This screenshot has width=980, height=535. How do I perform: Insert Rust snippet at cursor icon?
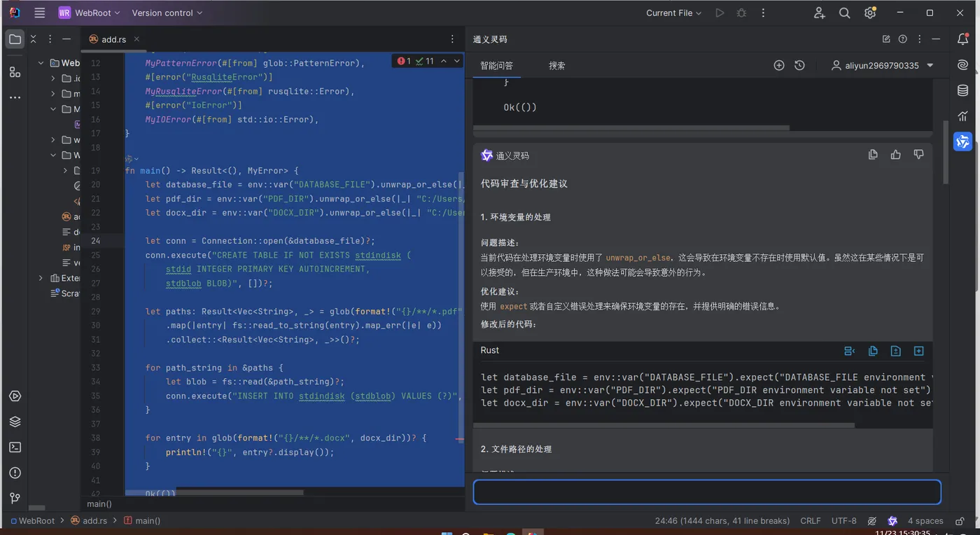click(850, 351)
